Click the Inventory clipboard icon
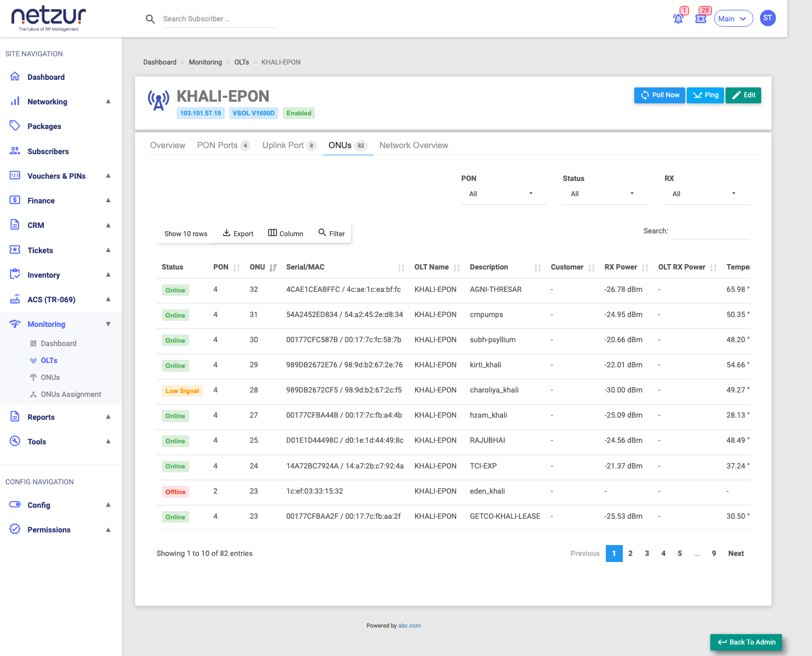Image resolution: width=812 pixels, height=656 pixels. [15, 274]
